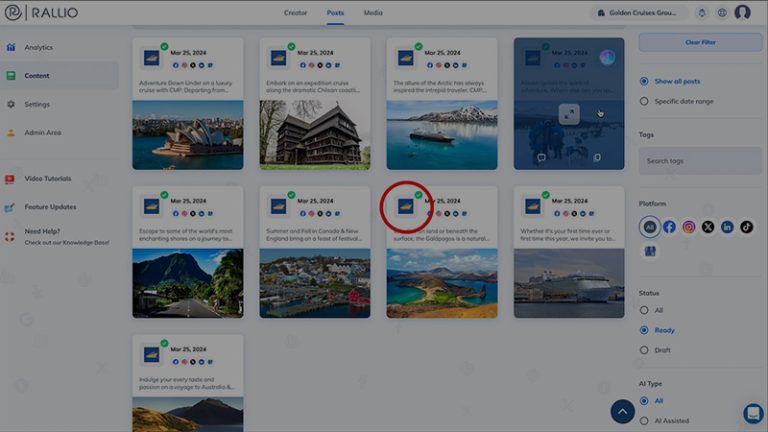This screenshot has width=768, height=432.
Task: Filter posts by Facebook platform icon
Action: pyautogui.click(x=669, y=227)
